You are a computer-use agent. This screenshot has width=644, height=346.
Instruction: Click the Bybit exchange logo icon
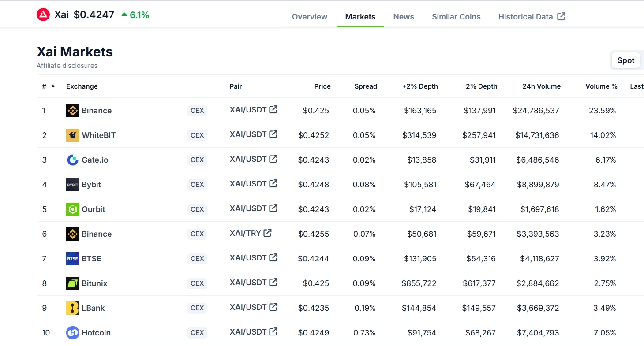72,185
